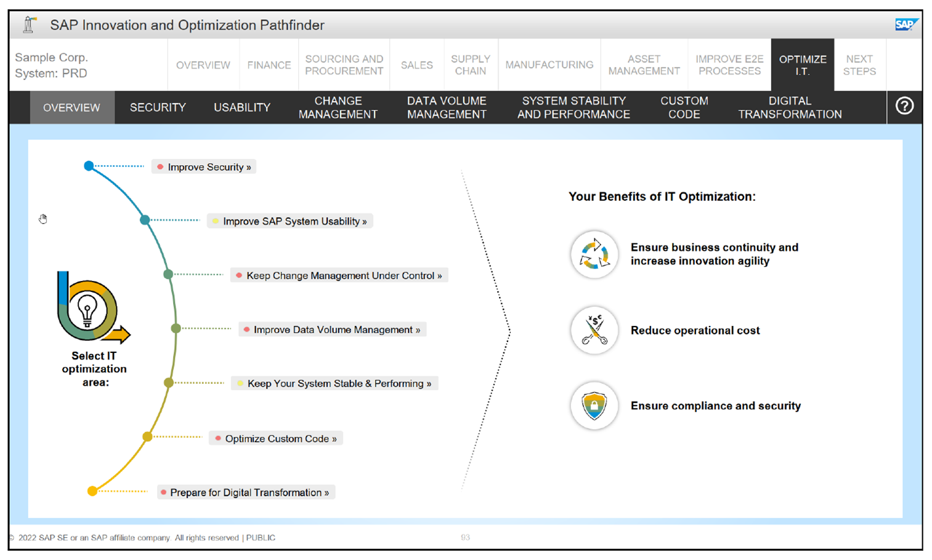Click the page number 93 in the footer
The width and height of the screenshot is (932, 560).
click(x=465, y=537)
